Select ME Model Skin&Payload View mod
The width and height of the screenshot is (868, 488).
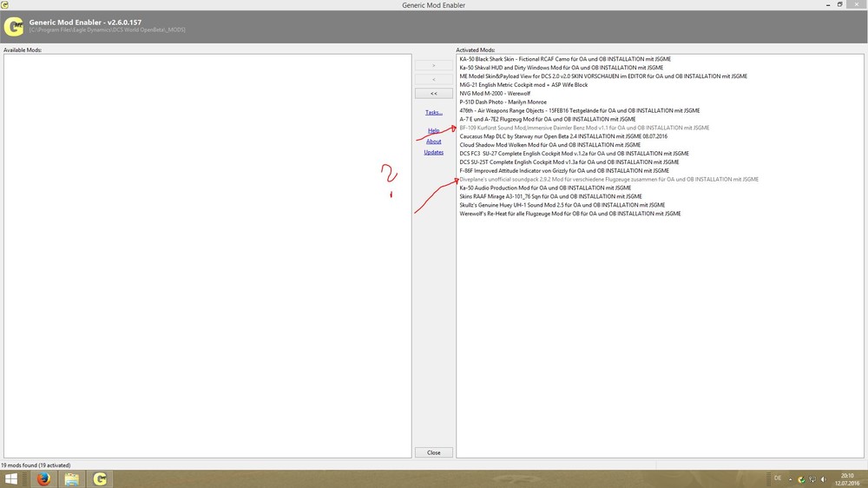pyautogui.click(x=603, y=76)
